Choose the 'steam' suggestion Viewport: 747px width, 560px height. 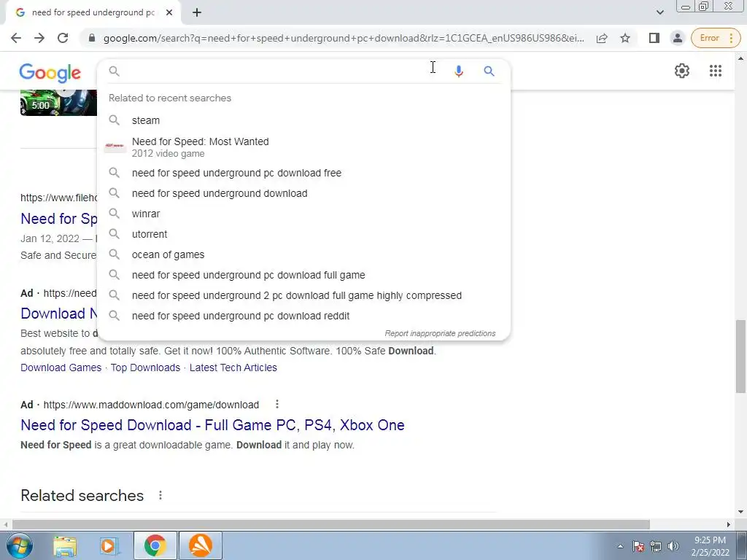click(303, 120)
